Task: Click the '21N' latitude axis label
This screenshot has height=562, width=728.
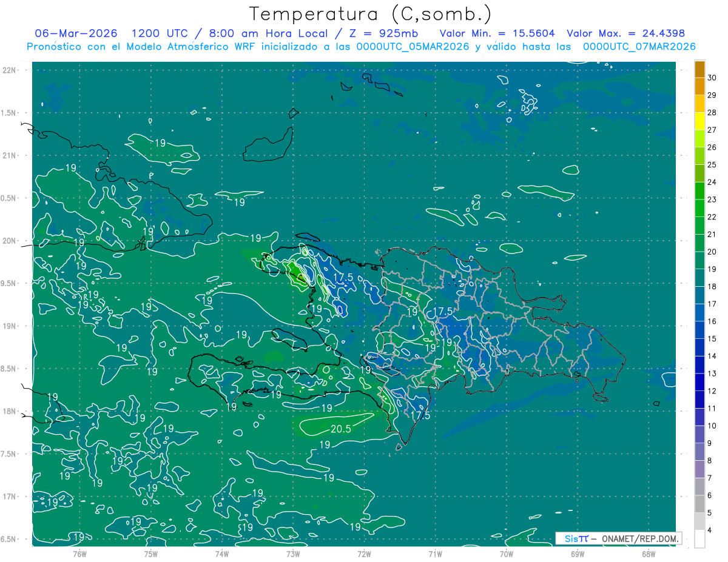Action: click(10, 155)
